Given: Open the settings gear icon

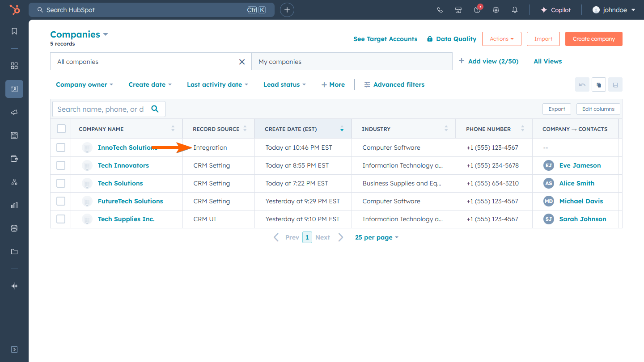Looking at the screenshot, I should [x=496, y=10].
